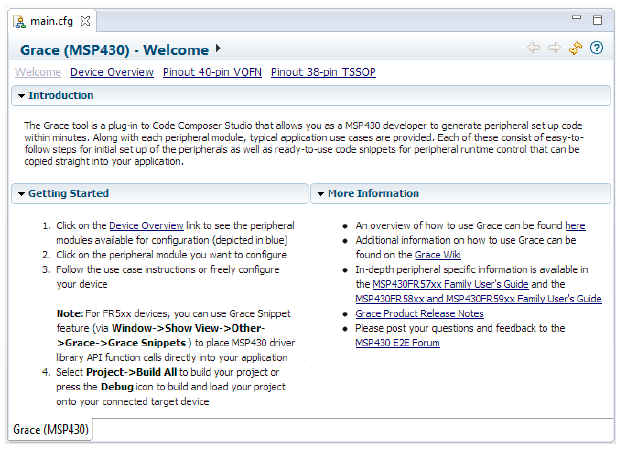Click the Introduction section header text
Screen dimensions: 627x451
pyautogui.click(x=61, y=96)
